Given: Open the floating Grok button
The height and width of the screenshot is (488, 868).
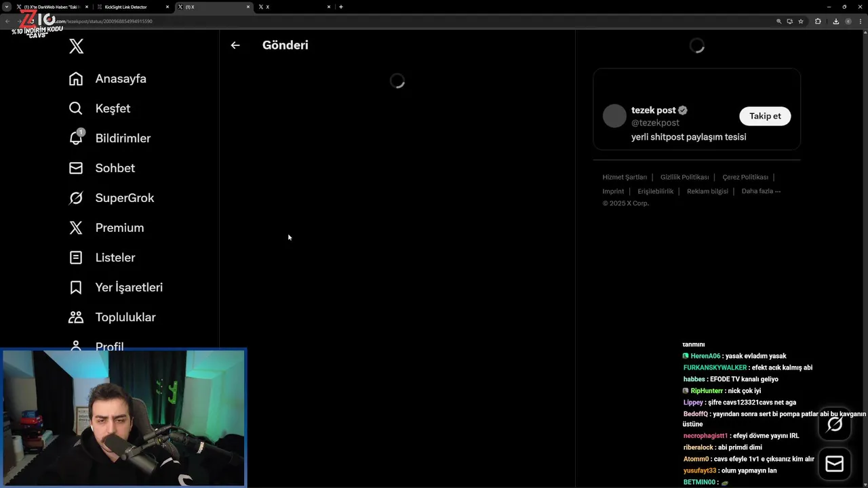Looking at the screenshot, I should click(835, 424).
